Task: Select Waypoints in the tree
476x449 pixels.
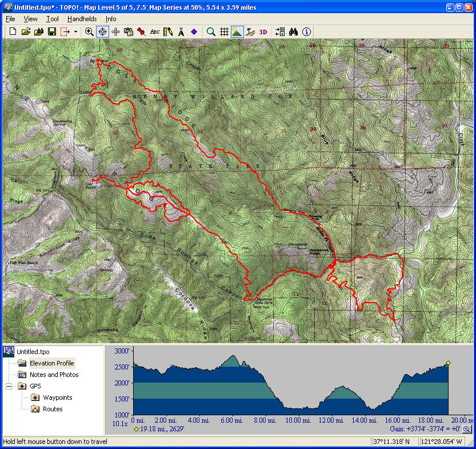Action: point(57,398)
